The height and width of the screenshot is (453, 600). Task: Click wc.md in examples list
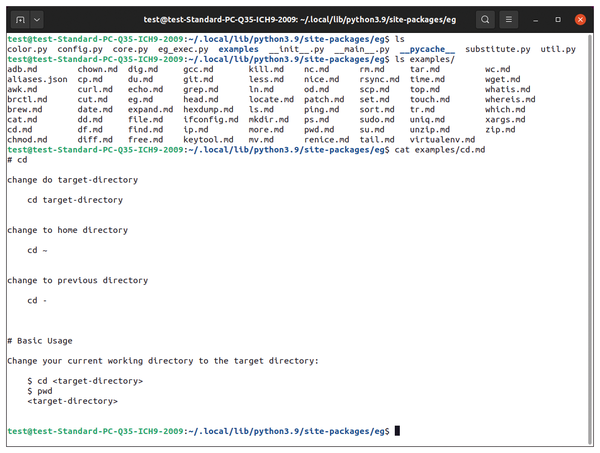tap(497, 69)
